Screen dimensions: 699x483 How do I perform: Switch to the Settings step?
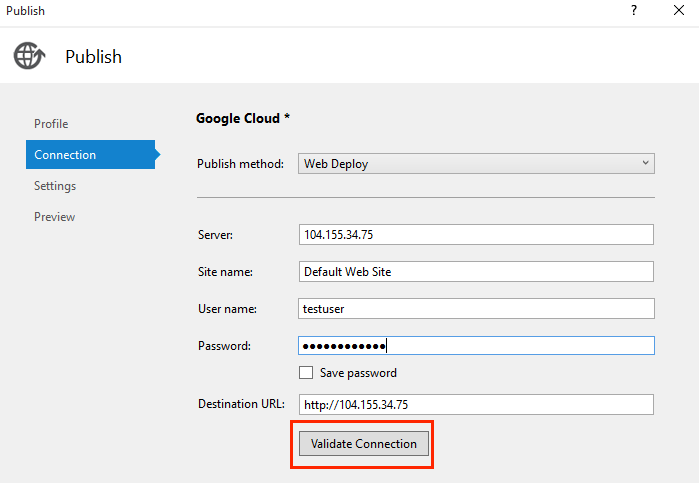click(55, 186)
